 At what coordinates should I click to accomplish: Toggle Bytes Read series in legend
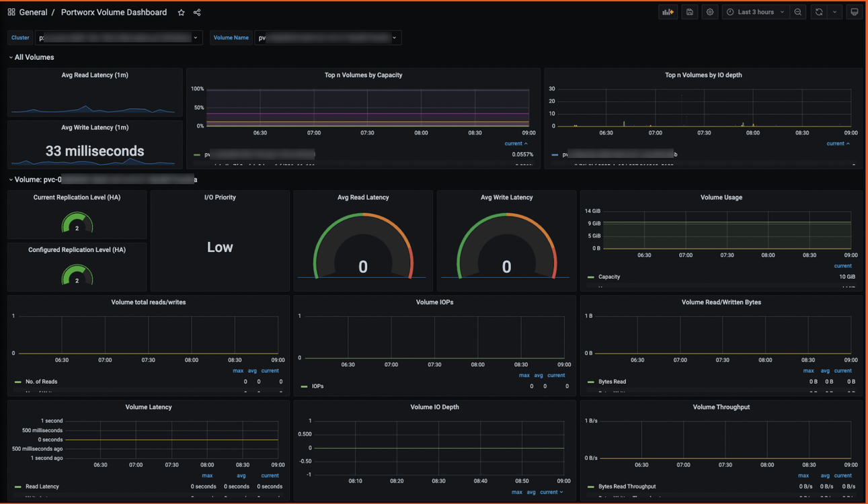click(x=612, y=382)
